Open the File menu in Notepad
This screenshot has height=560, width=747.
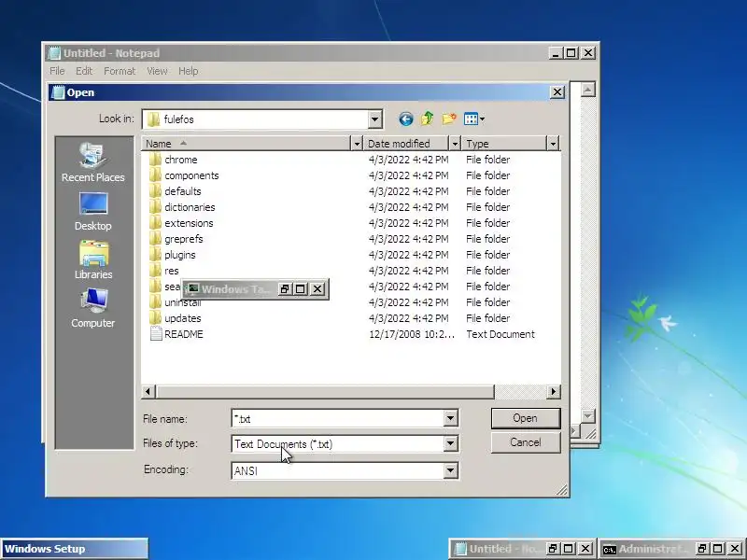57,71
